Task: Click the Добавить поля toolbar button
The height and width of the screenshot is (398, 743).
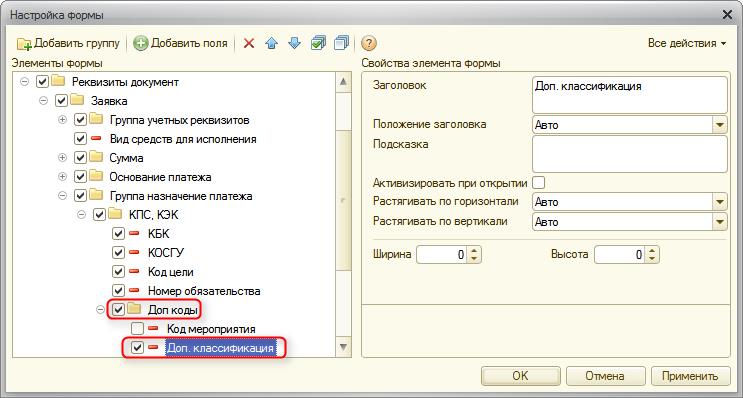Action: point(180,44)
